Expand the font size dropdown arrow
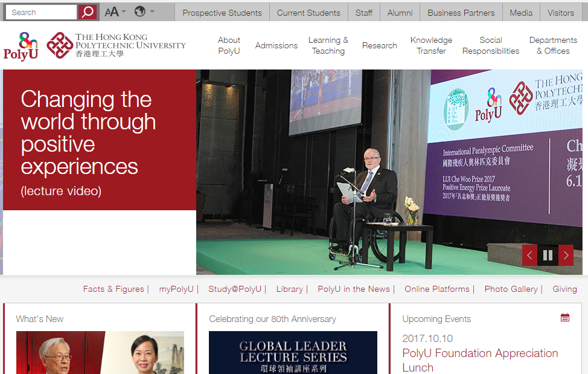588x374 pixels. click(124, 11)
